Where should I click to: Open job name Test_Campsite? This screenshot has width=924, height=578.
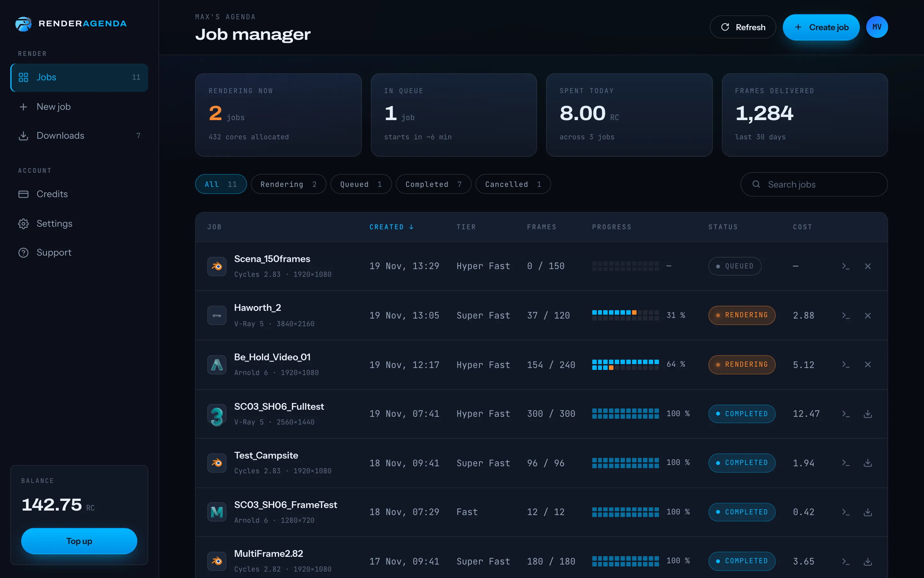[x=266, y=455]
